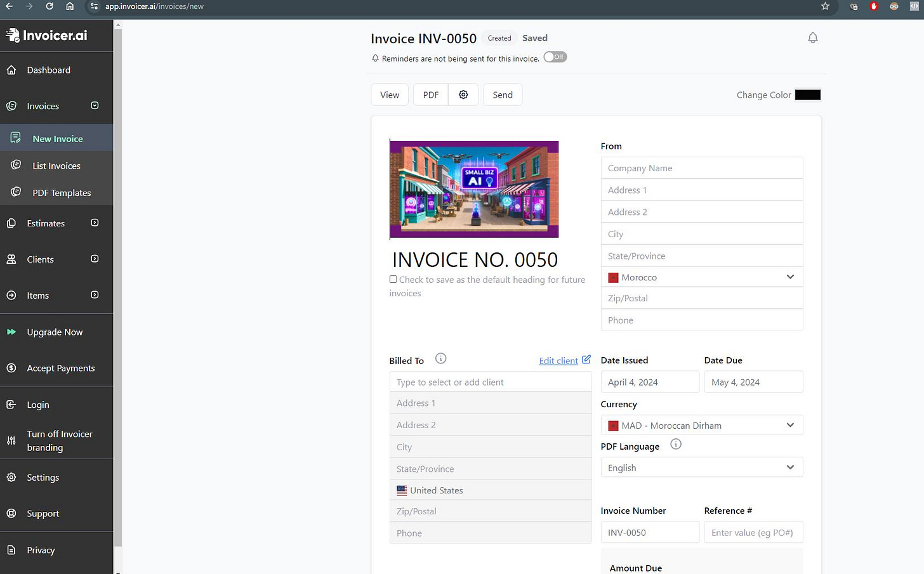Click the View button
The image size is (924, 574).
click(390, 95)
